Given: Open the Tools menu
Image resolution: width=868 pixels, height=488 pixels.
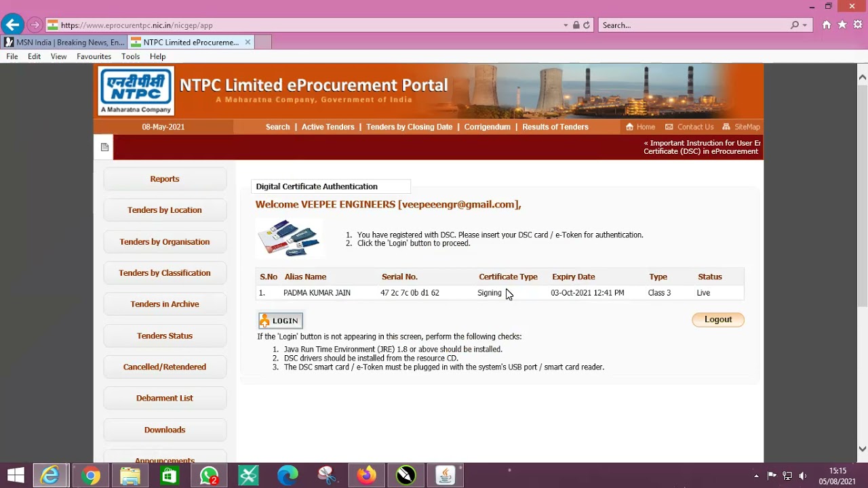Looking at the screenshot, I should coord(130,56).
